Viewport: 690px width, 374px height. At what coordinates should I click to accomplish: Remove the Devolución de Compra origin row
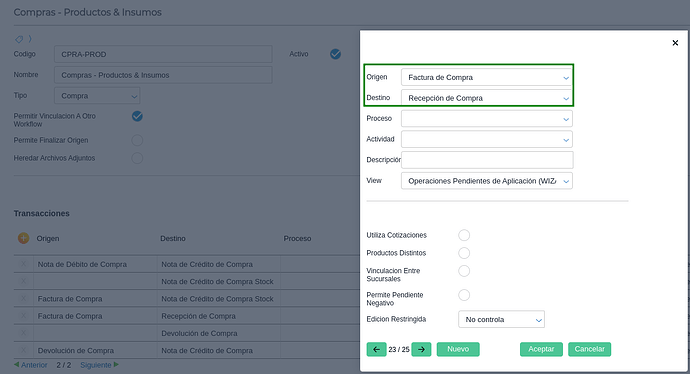click(23, 350)
